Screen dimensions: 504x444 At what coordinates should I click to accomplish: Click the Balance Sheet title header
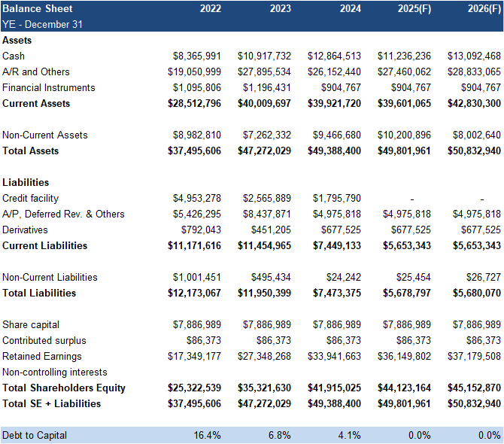(x=38, y=8)
